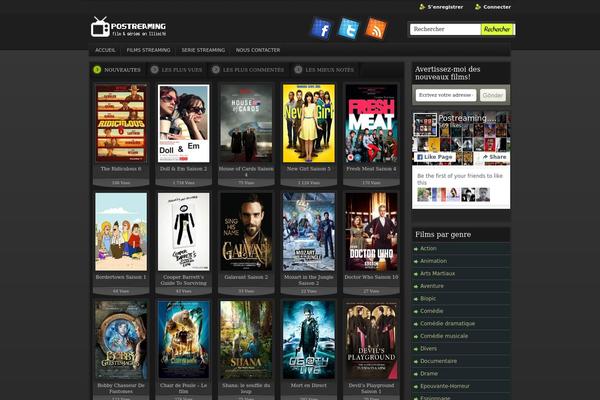Open House of Cards Saison 4 poster
The height and width of the screenshot is (400, 600).
point(246,123)
